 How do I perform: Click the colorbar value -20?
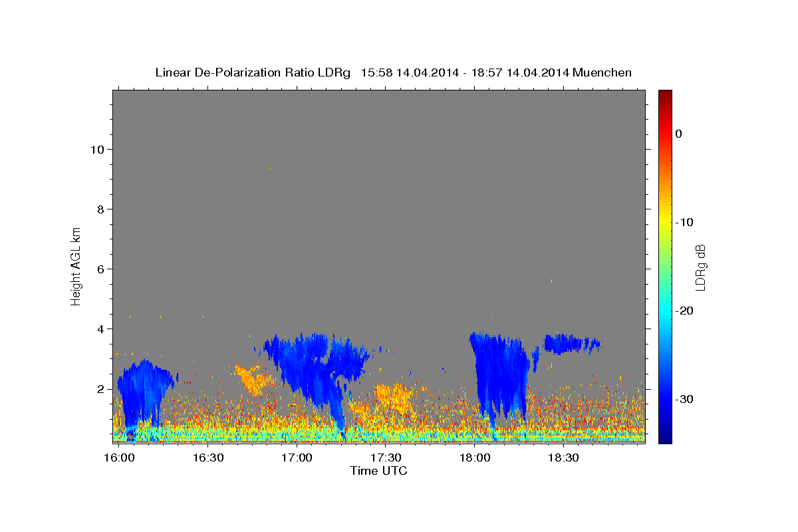(684, 311)
